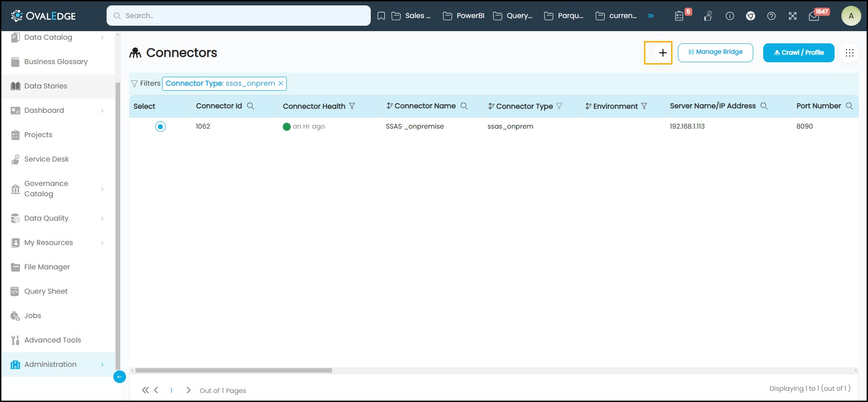Viewport: 868px width, 402px height.
Task: Expand more bookmarks with double chevron
Action: 651,16
